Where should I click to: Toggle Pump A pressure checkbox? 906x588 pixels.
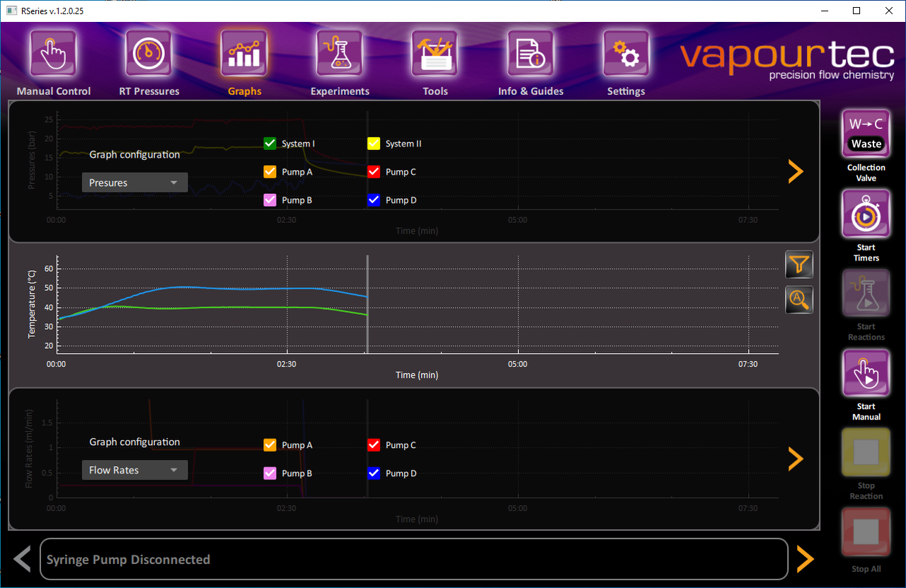(270, 172)
